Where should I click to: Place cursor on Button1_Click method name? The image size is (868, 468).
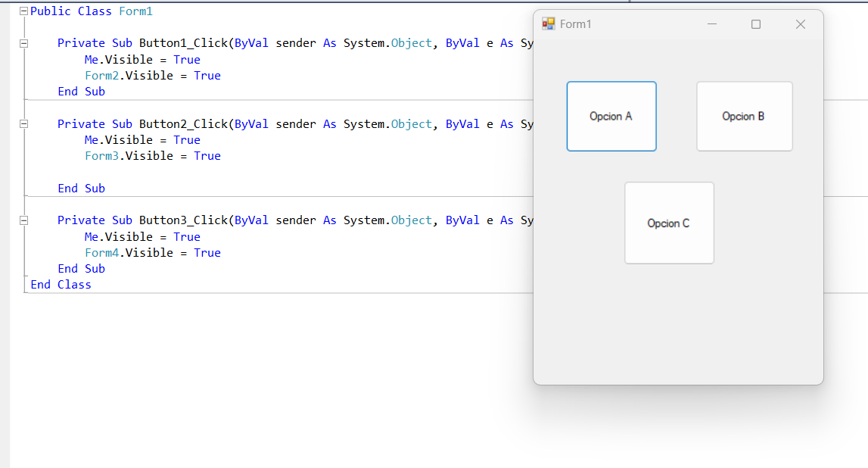(183, 43)
